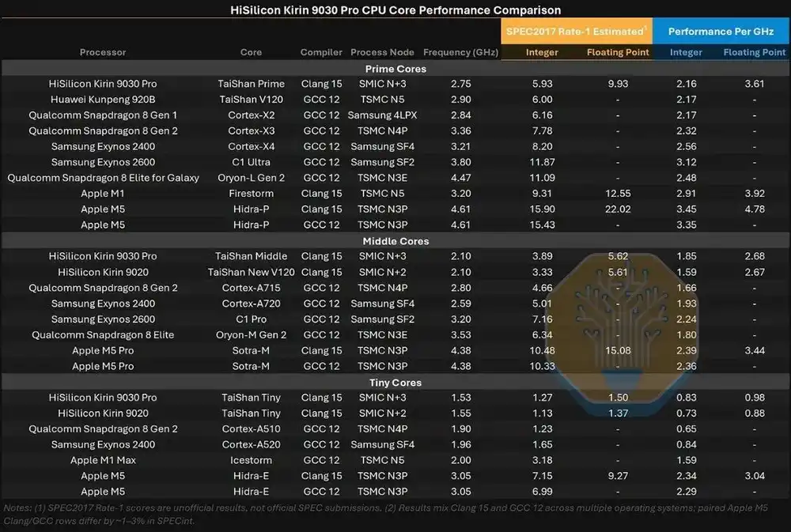Click the "9.93" floating point score
The width and height of the screenshot is (791, 532).
(x=618, y=84)
